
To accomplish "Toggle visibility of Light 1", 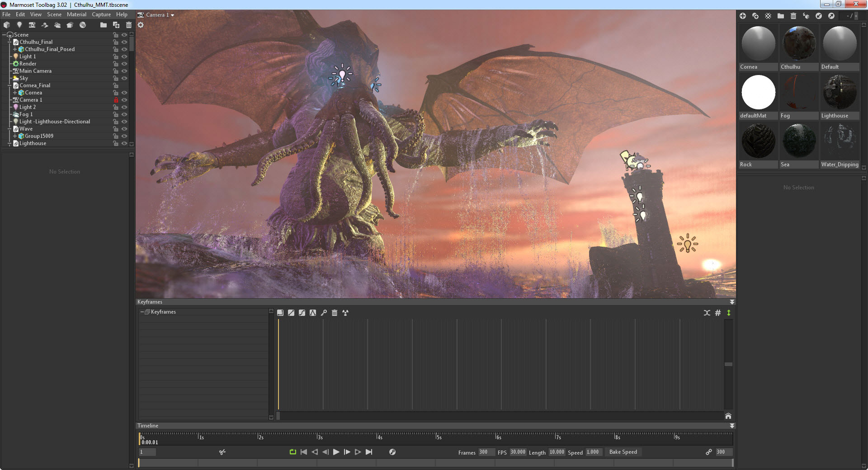I will (124, 56).
